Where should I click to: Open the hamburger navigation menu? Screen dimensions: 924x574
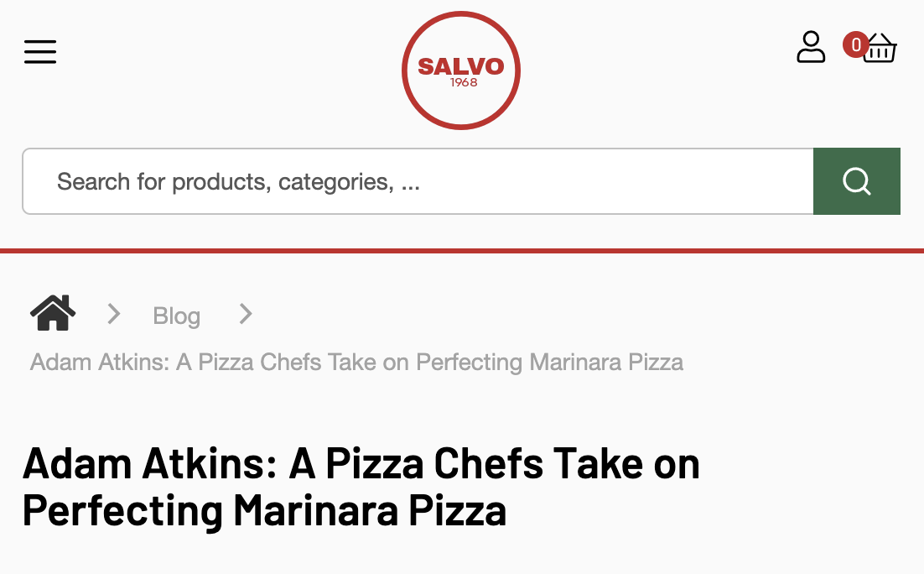40,52
